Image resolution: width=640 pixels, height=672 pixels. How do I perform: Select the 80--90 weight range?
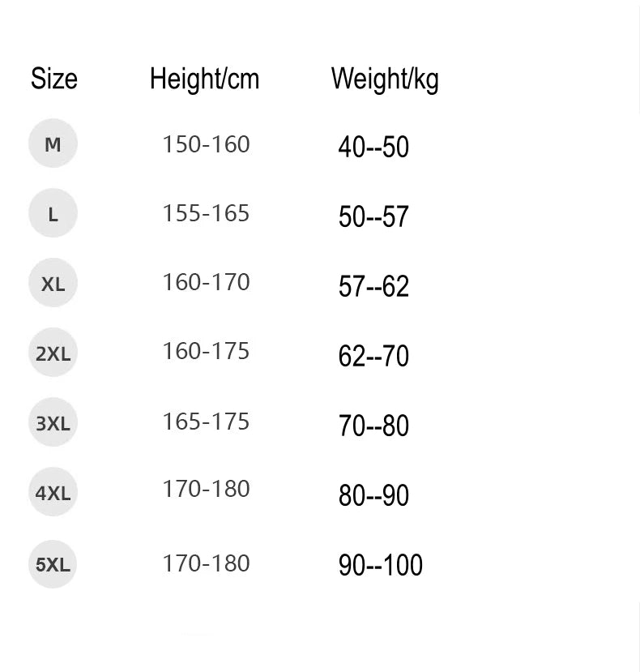tap(373, 495)
